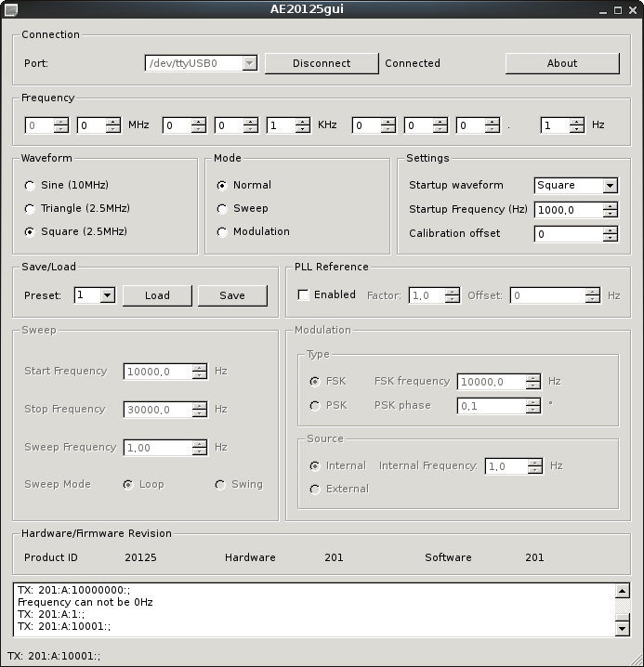The image size is (644, 667).
Task: Expand the Preset number dropdown
Action: (x=108, y=295)
